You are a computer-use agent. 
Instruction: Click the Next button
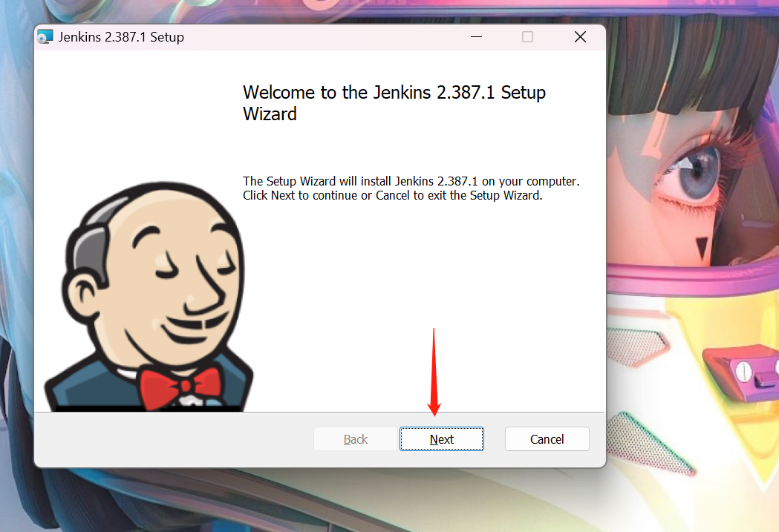click(442, 439)
